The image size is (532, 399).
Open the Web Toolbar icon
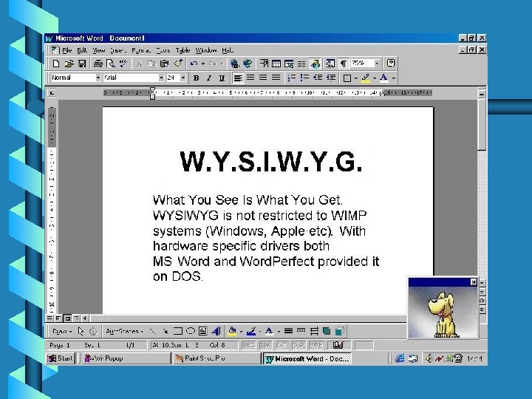pos(248,64)
